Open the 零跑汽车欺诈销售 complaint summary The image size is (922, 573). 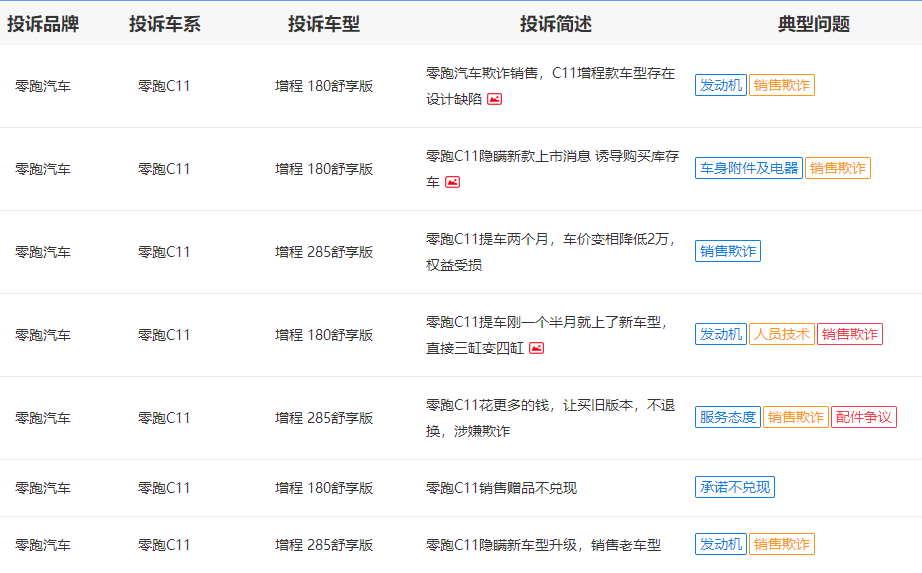pos(550,74)
